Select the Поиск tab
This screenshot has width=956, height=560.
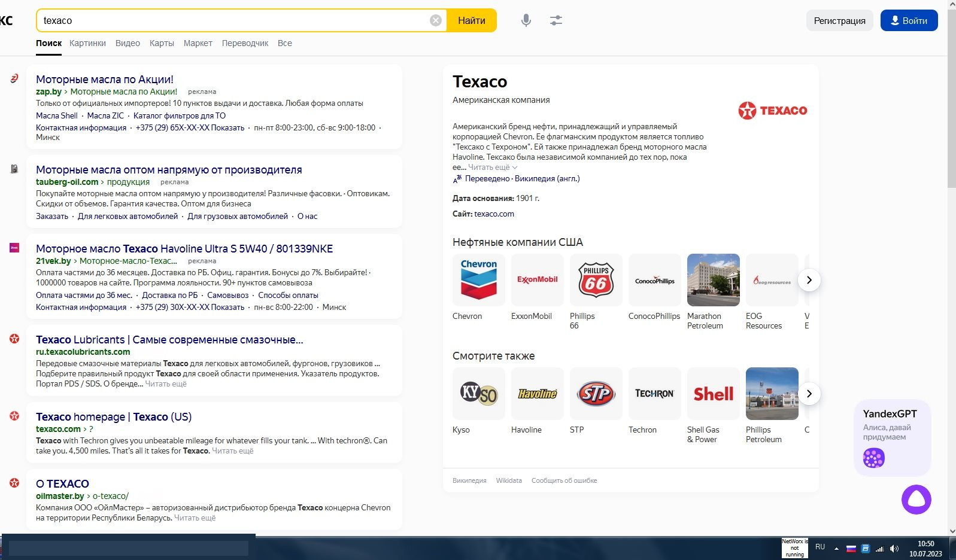(x=48, y=43)
